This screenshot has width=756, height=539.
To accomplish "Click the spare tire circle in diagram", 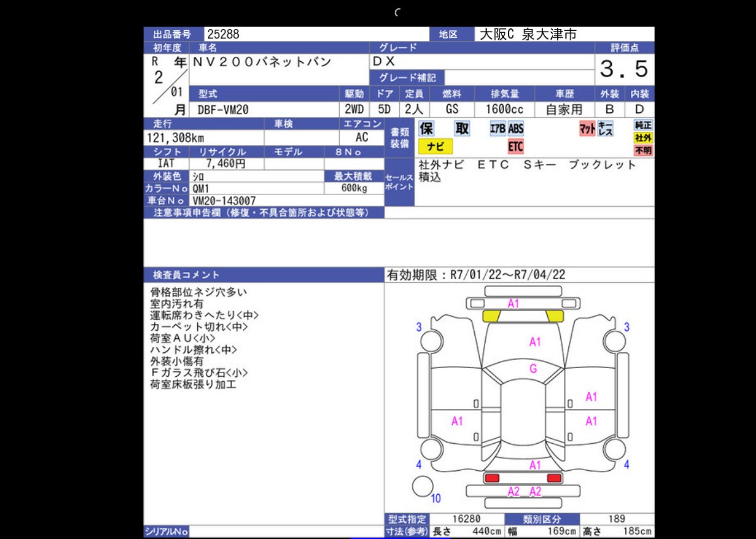I will coord(423,486).
